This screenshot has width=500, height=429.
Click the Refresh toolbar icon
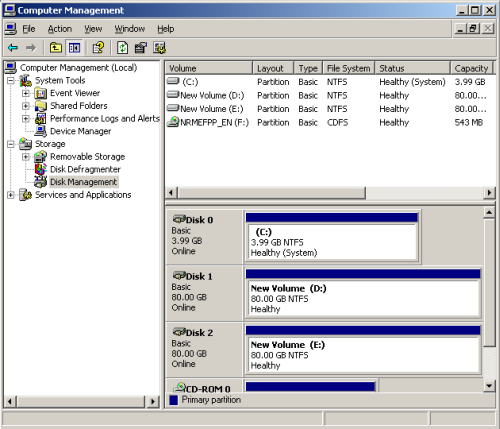pyautogui.click(x=122, y=48)
